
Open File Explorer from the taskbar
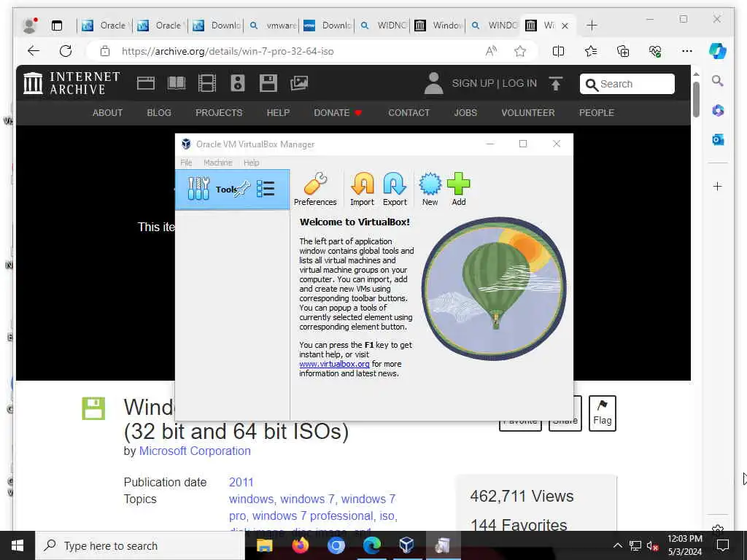[x=264, y=545]
